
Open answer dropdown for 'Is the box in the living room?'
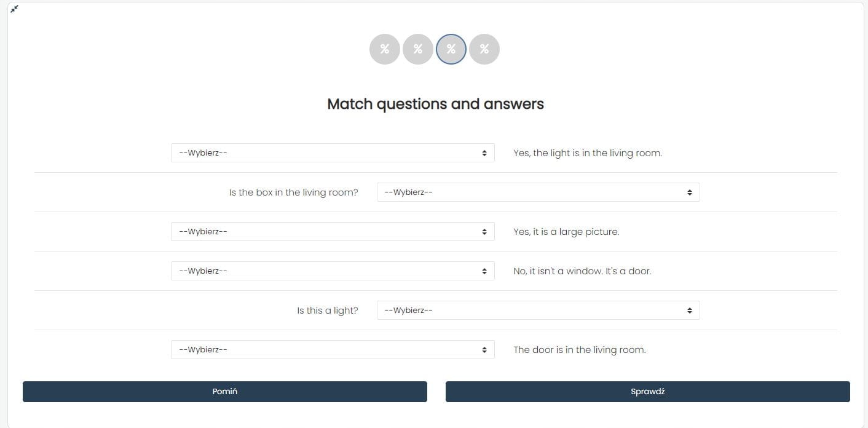[538, 192]
